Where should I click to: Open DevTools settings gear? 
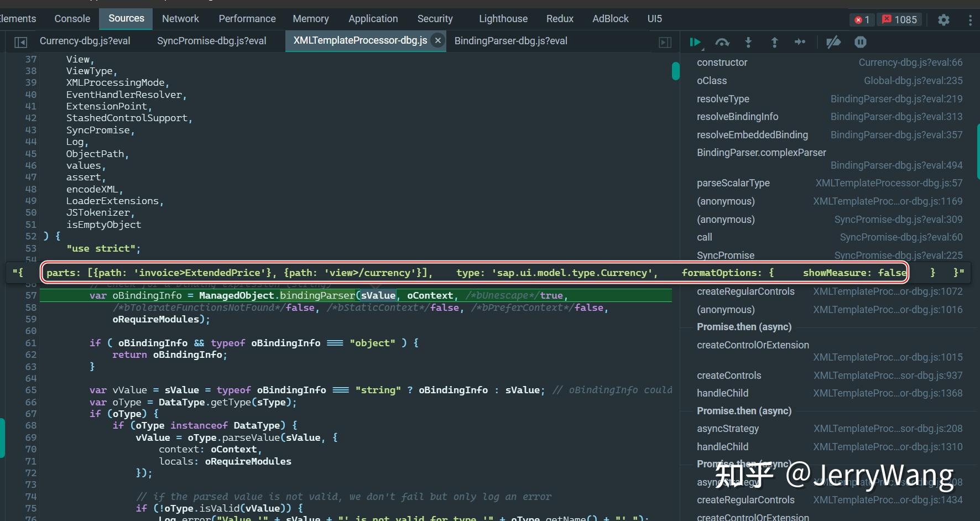[943, 19]
